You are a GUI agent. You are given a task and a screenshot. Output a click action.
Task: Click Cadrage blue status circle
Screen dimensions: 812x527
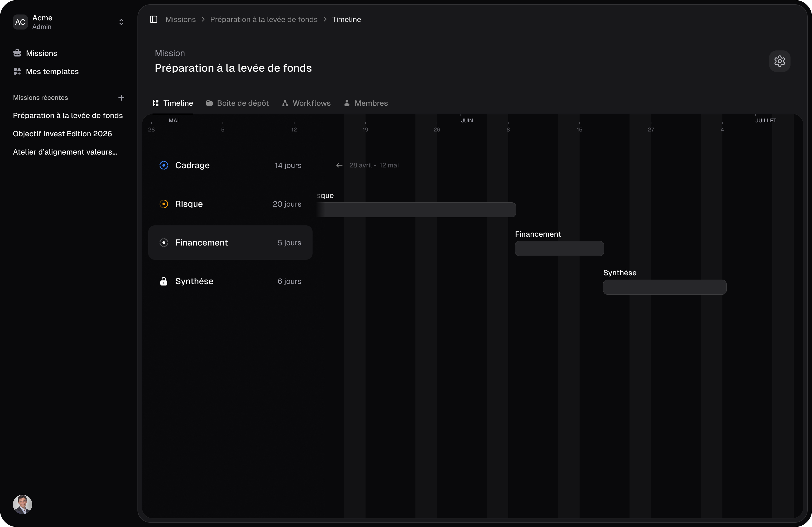point(164,165)
